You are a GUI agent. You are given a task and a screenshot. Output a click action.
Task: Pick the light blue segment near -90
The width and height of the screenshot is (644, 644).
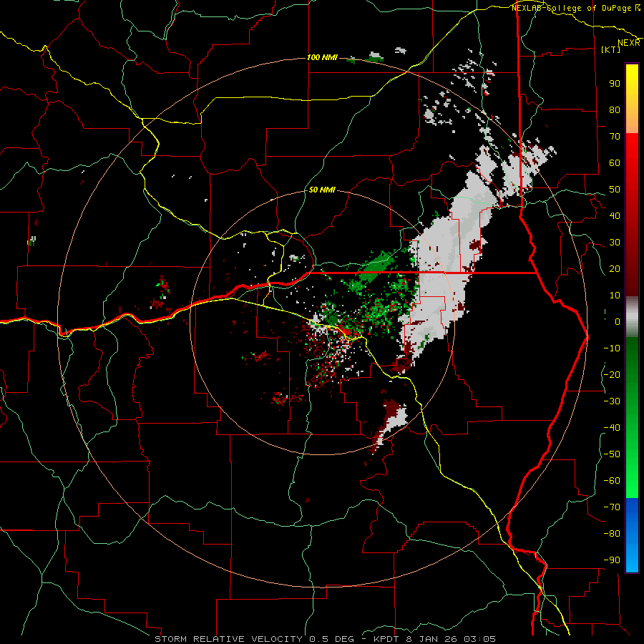click(x=632, y=557)
